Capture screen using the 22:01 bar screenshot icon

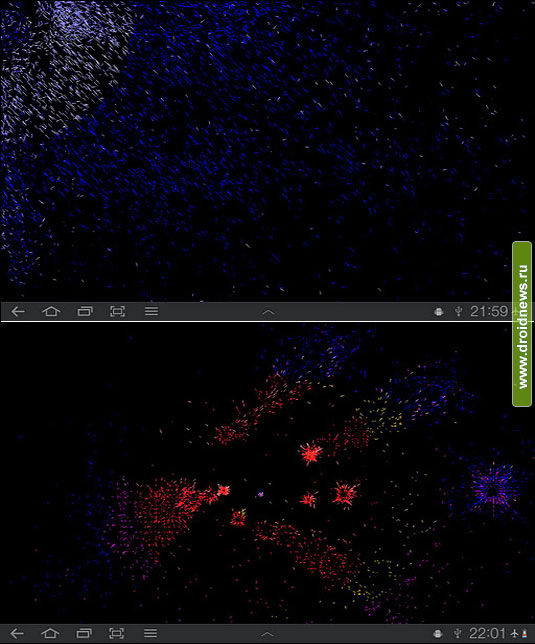117,633
